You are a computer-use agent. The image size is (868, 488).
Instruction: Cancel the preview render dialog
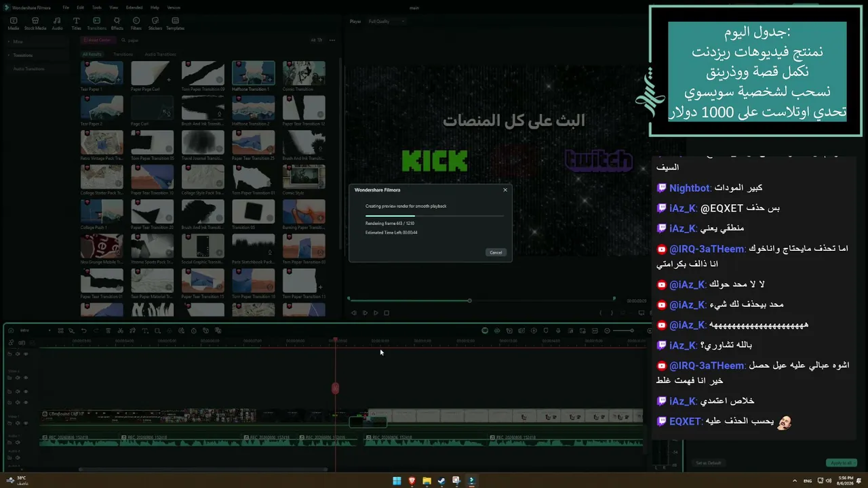(x=496, y=252)
